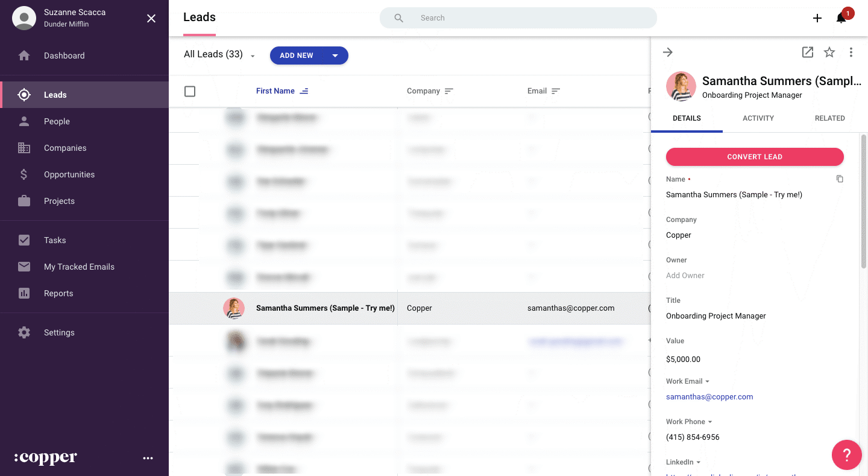Image resolution: width=868 pixels, height=476 pixels.
Task: Go to Leads in sidebar menu
Action: pyautogui.click(x=84, y=95)
